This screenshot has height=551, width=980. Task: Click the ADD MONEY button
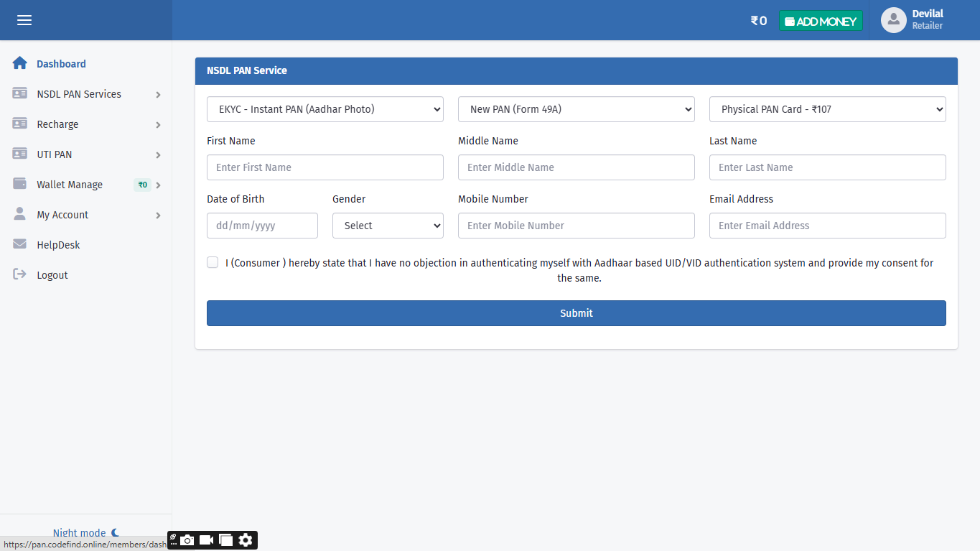[821, 21]
